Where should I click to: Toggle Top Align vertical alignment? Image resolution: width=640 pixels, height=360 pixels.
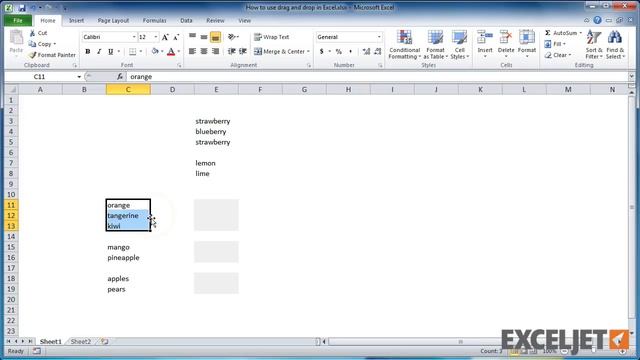click(192, 37)
